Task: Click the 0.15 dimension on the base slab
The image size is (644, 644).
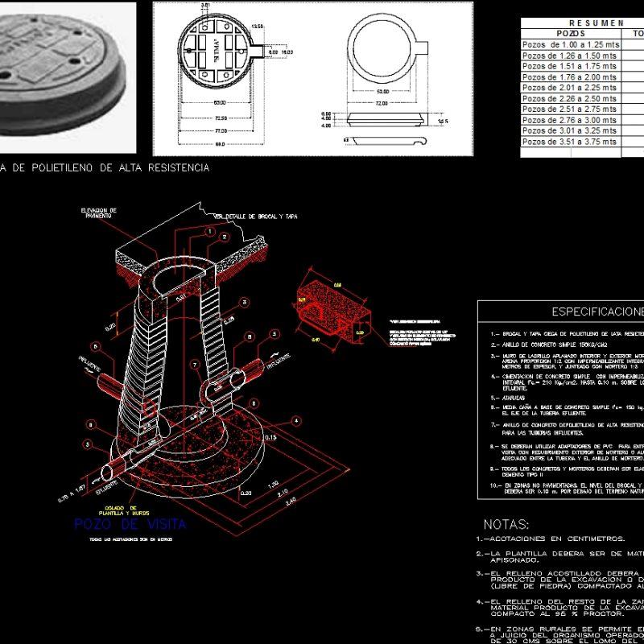Action: point(270,437)
